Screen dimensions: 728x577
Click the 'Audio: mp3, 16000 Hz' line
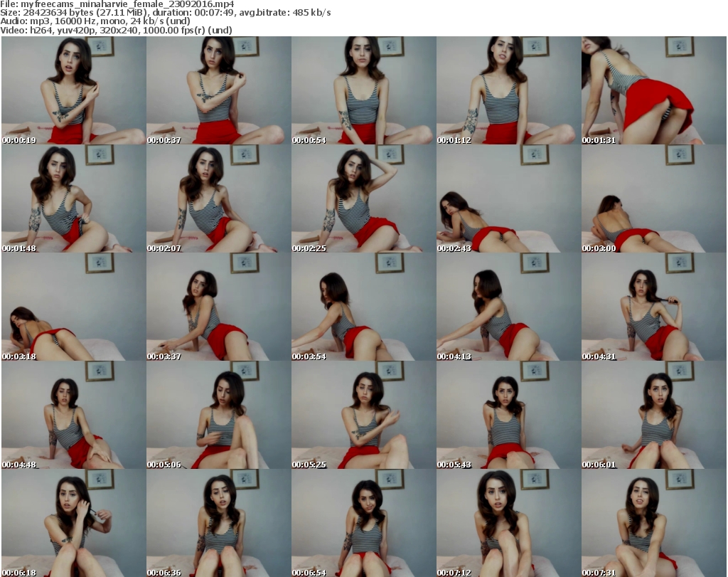click(95, 21)
